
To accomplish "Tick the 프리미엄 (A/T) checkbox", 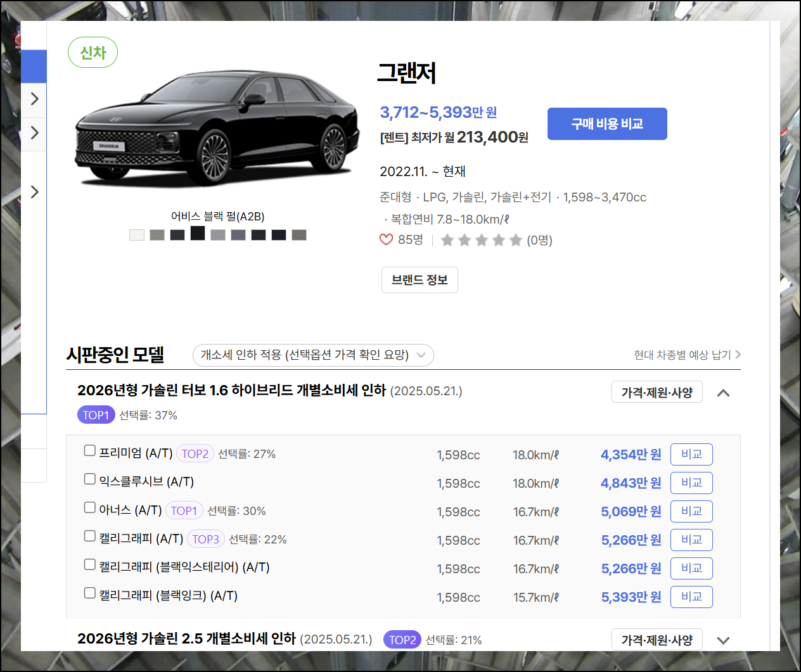I will (x=90, y=450).
